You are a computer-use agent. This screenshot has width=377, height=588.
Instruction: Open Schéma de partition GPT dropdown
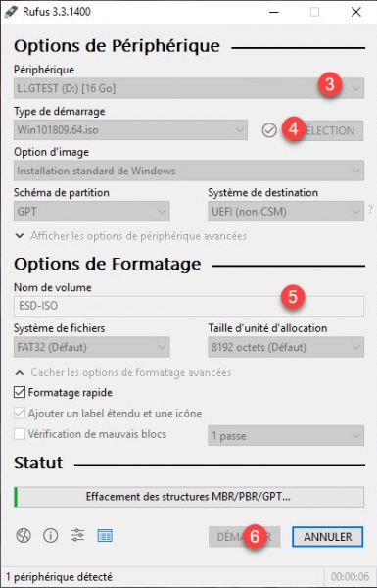click(92, 211)
